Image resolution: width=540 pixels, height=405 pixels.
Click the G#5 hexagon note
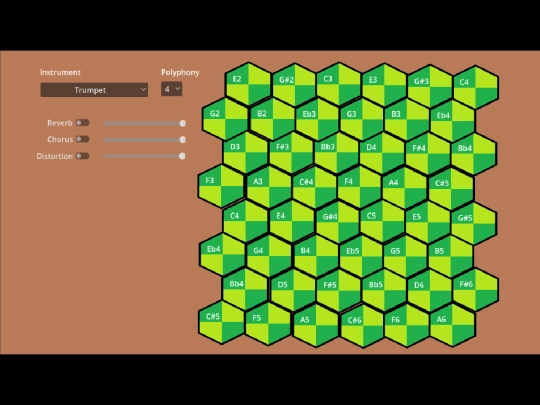click(x=474, y=224)
